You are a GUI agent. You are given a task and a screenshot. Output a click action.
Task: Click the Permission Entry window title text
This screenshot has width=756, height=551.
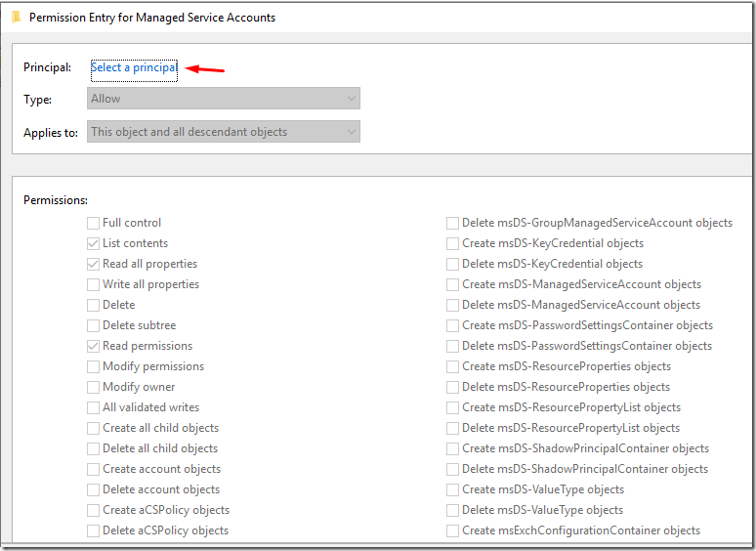[152, 18]
